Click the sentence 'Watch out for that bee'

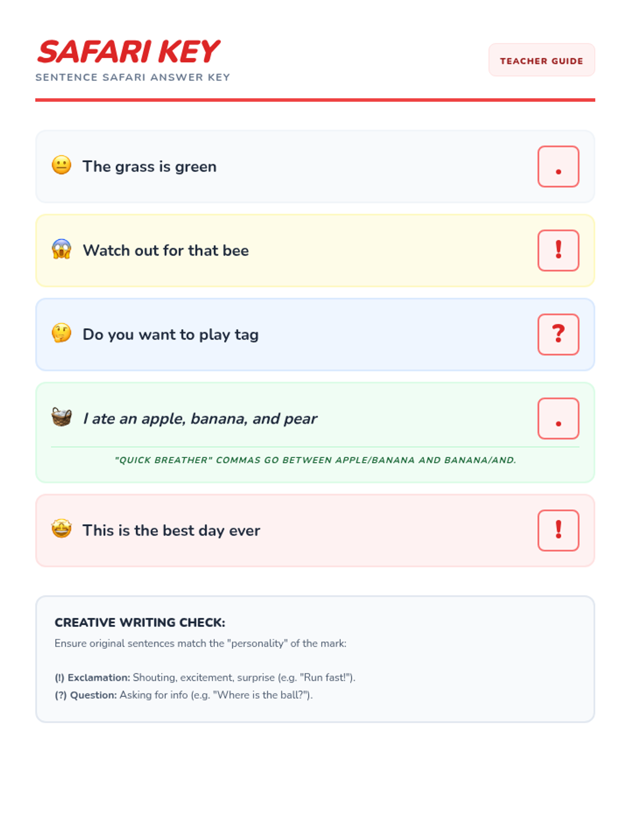[166, 250]
